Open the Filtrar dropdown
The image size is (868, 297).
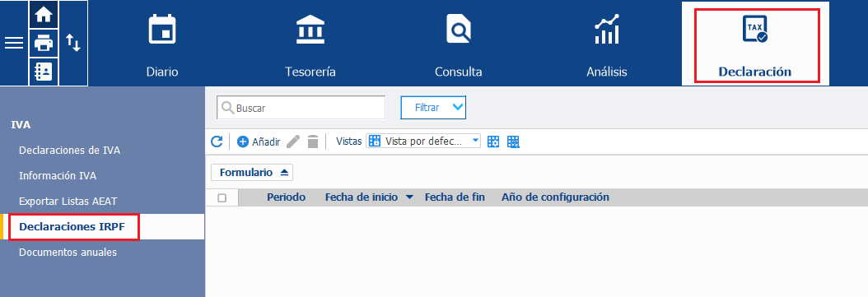click(433, 107)
